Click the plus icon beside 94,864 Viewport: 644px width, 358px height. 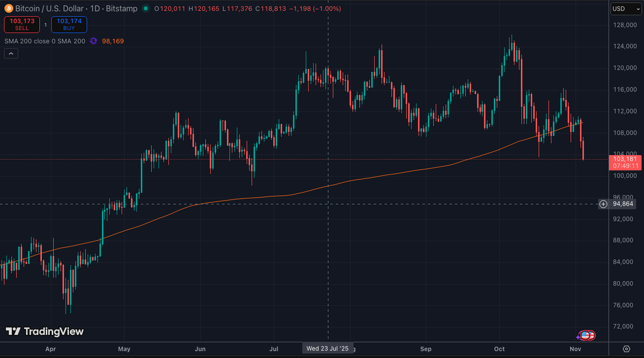[603, 204]
